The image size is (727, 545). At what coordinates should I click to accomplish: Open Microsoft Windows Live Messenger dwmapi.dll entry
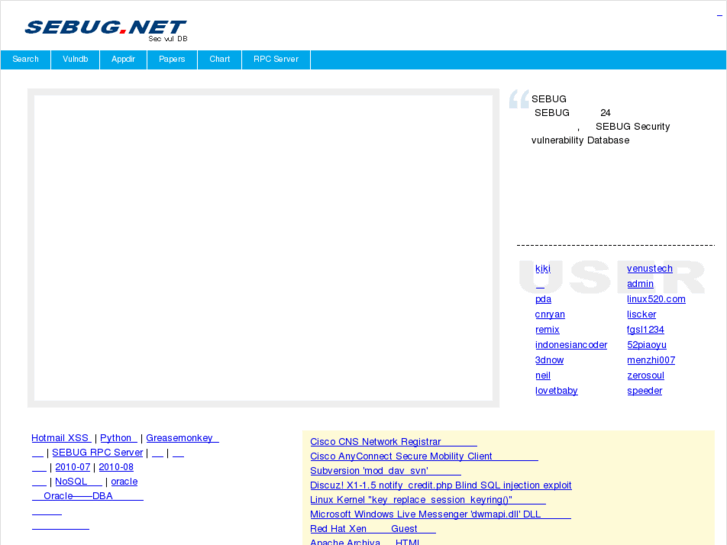click(440, 514)
